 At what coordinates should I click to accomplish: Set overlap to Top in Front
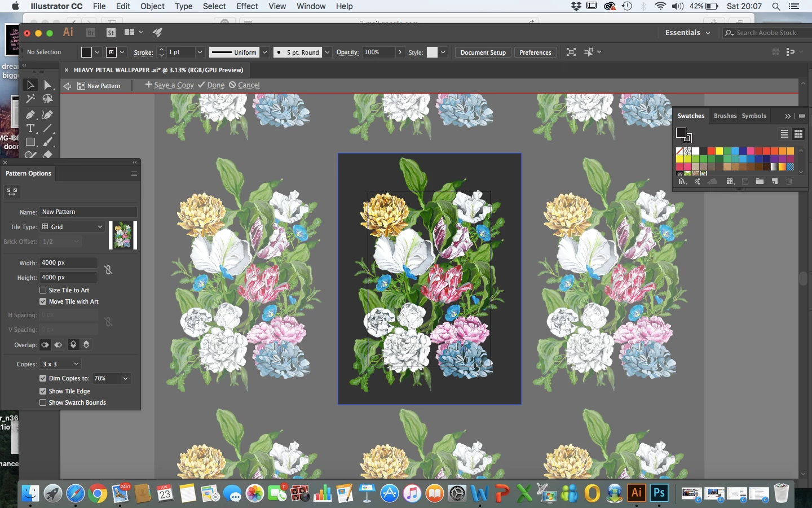point(73,345)
